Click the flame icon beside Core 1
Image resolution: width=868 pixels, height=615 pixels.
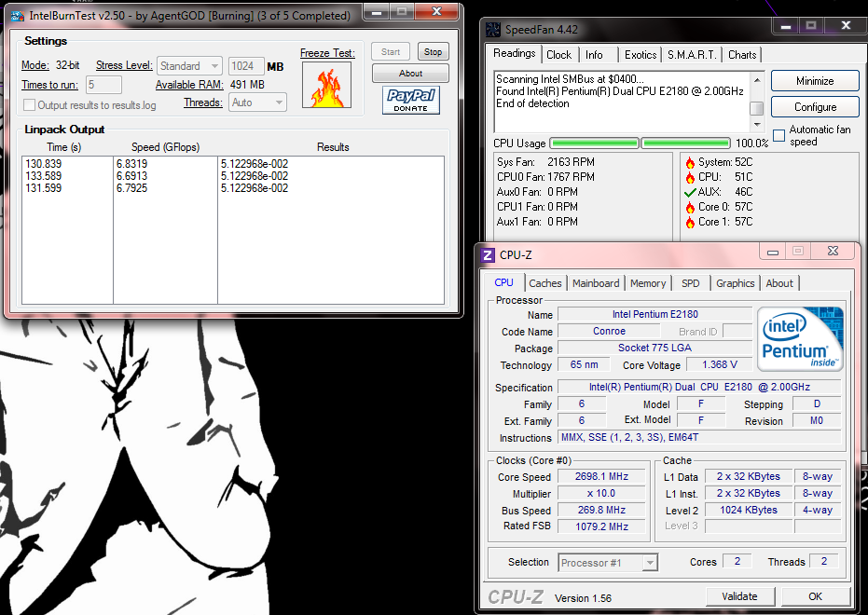(x=690, y=223)
